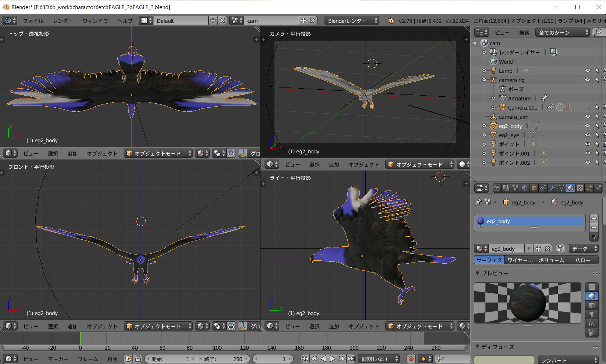The width and height of the screenshot is (606, 364).
Task: Click the Constraints chain-link properties tab
Action: [x=543, y=188]
